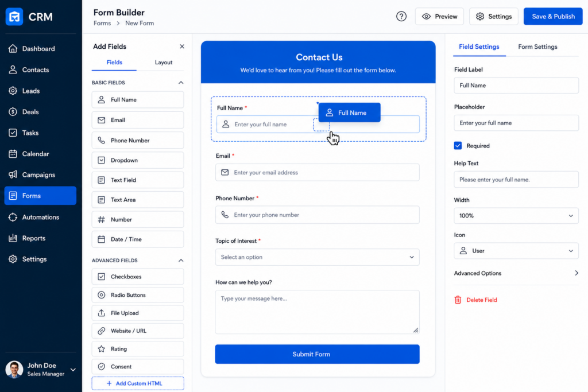Click the Preview button

pos(439,17)
